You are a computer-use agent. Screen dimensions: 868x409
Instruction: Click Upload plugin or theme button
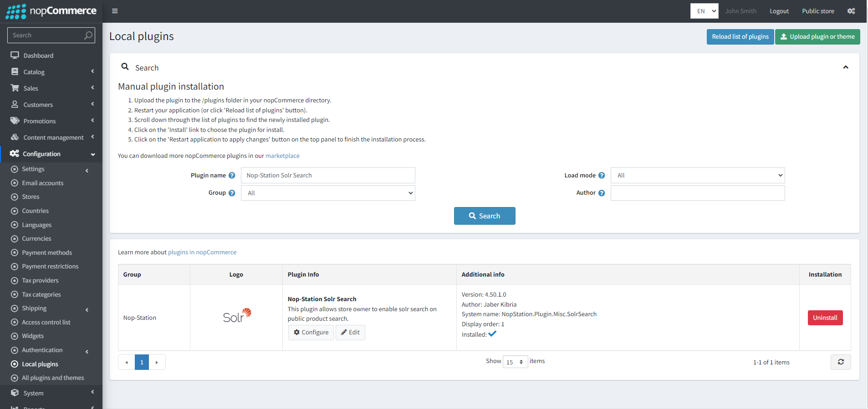pos(817,37)
